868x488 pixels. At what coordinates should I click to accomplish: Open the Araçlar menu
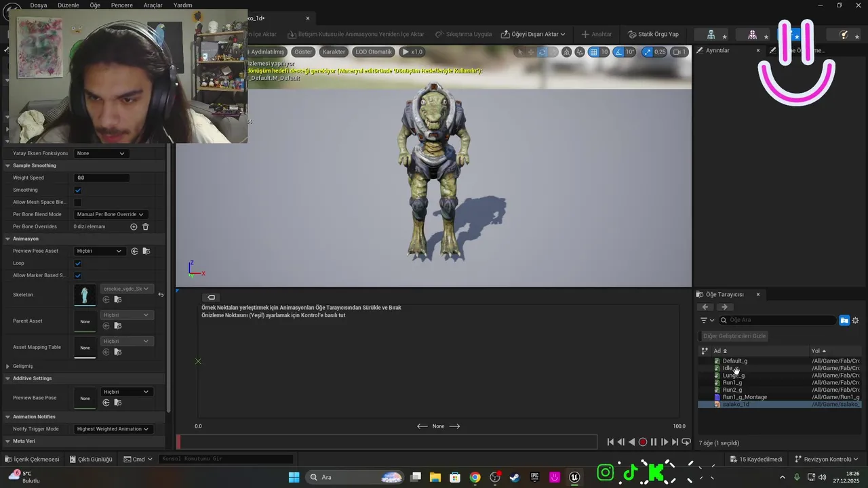pos(153,5)
